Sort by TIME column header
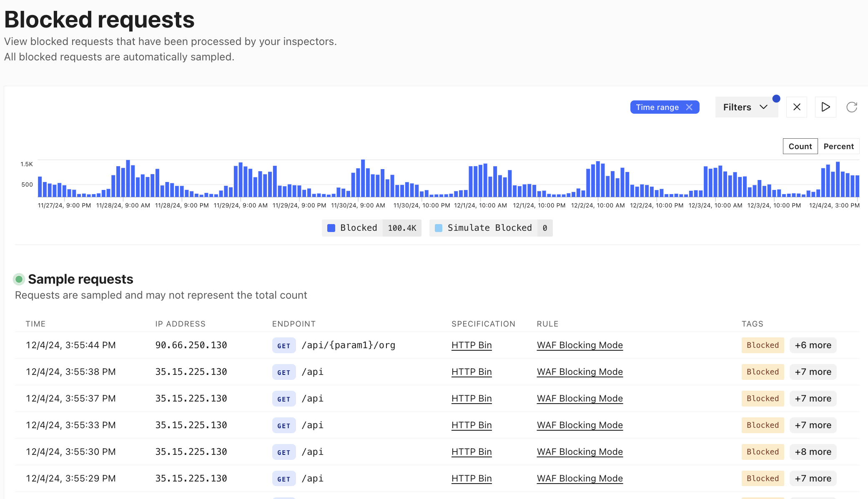Viewport: 868px width, 499px height. (x=35, y=324)
